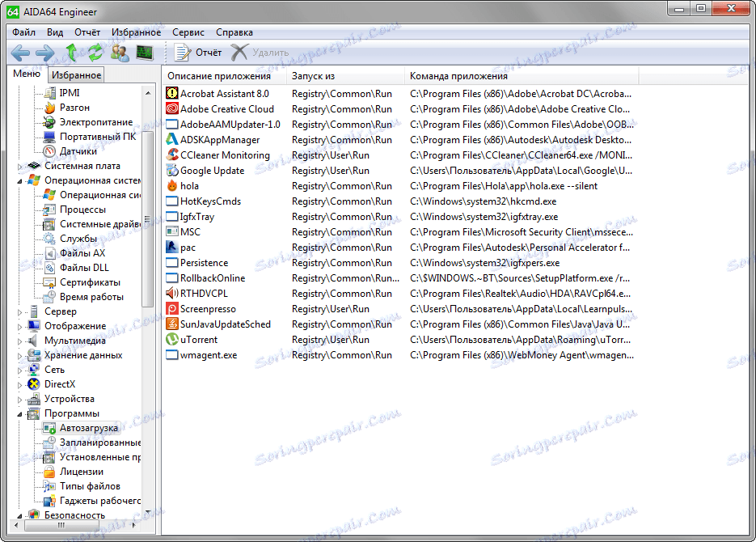Open the monitor graph toolbar icon

[x=145, y=52]
